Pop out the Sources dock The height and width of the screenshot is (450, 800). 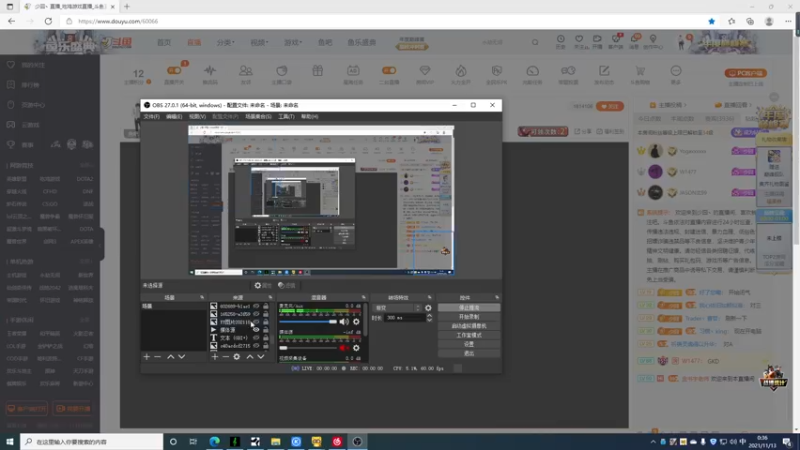click(x=270, y=297)
